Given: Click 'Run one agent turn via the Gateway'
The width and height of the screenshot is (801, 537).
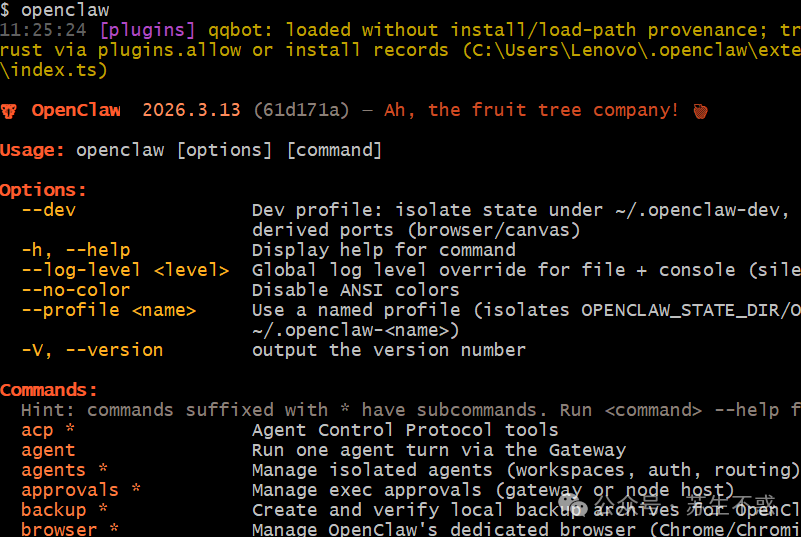Looking at the screenshot, I should (x=439, y=450).
